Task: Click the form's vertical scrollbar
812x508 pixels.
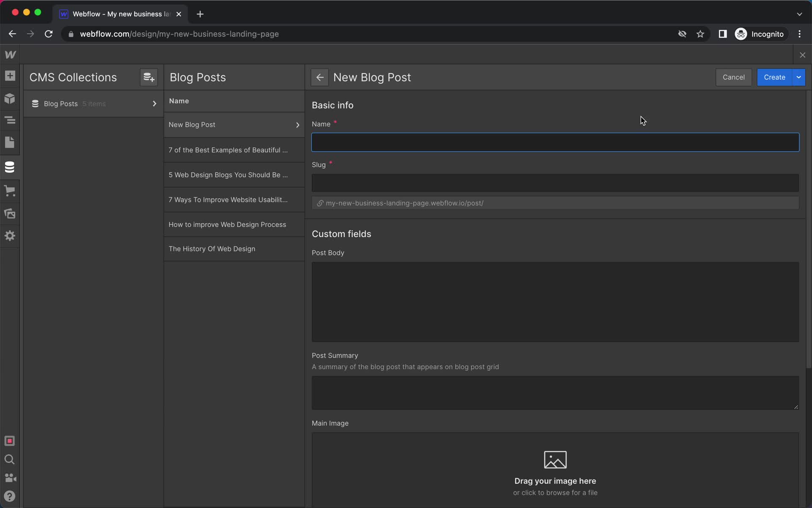Action: (809, 229)
